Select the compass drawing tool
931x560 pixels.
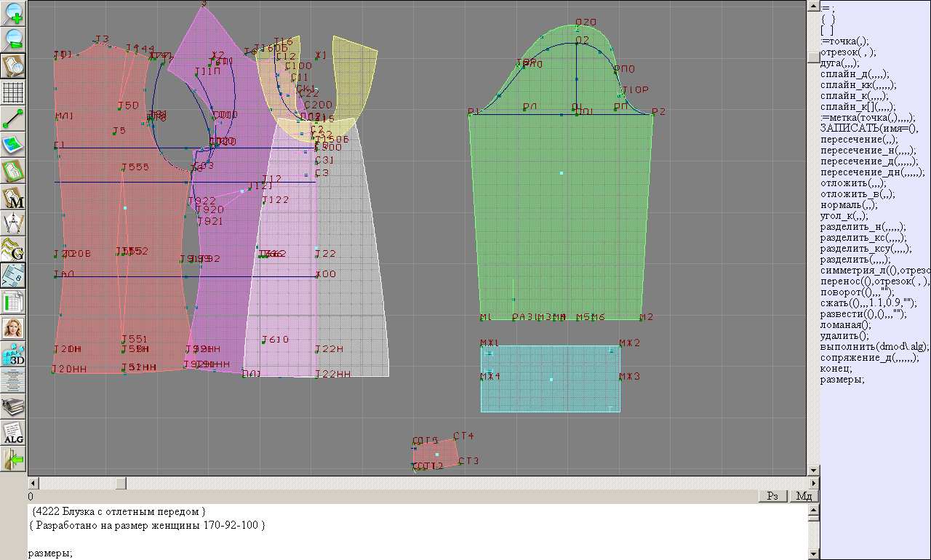(14, 223)
